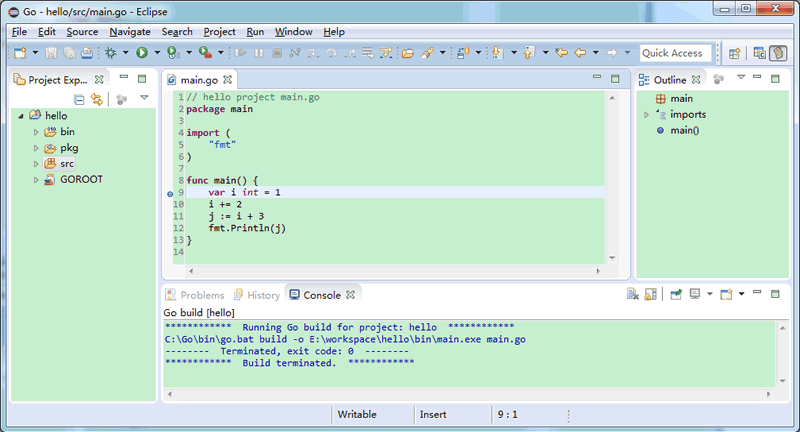800x432 pixels.
Task: Click the Print icon in toolbar
Action: tap(86, 53)
